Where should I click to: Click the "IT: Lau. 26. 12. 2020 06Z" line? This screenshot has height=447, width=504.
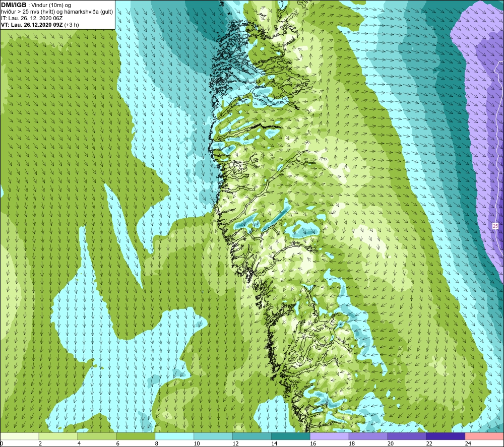pyautogui.click(x=32, y=18)
